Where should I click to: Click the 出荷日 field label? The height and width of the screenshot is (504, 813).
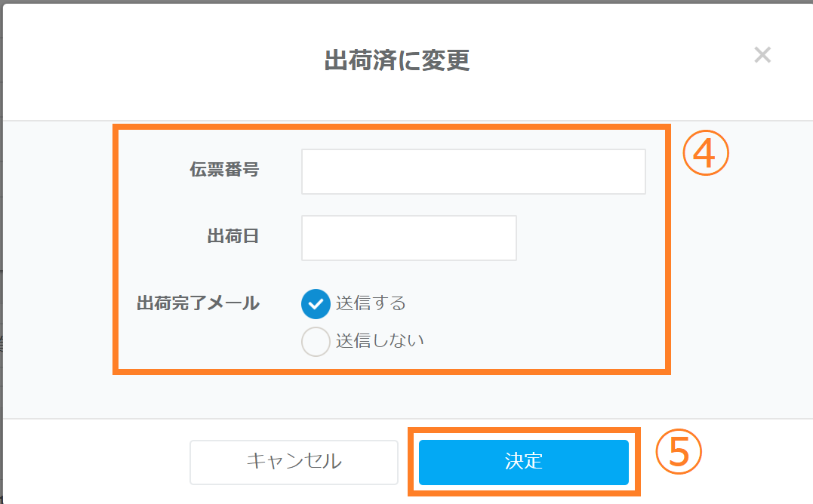233,237
